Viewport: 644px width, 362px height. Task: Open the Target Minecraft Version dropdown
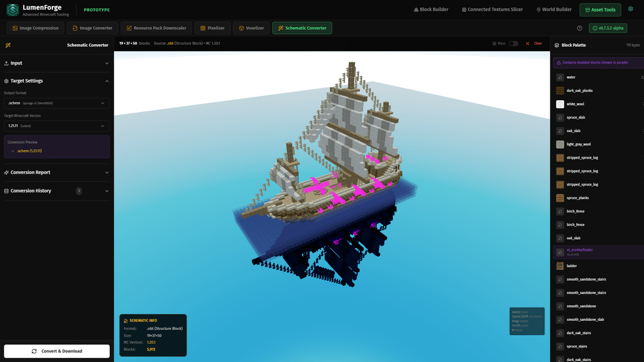tap(57, 126)
